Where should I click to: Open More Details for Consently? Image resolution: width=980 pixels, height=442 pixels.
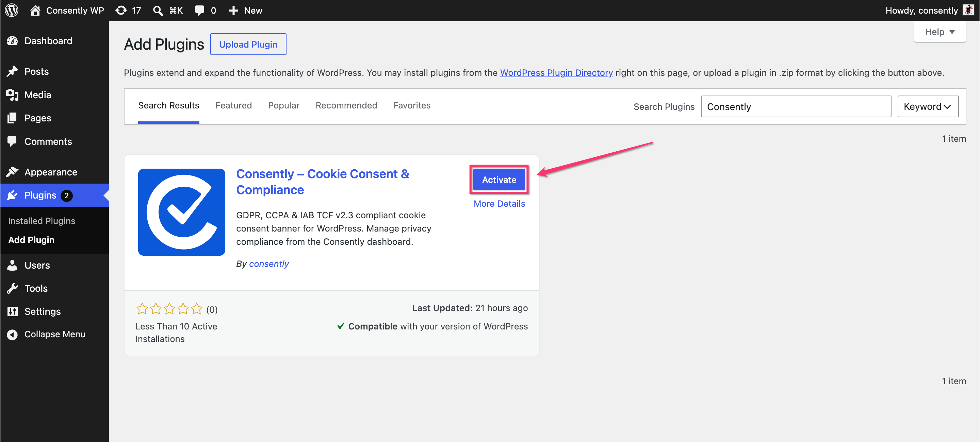[x=499, y=204]
